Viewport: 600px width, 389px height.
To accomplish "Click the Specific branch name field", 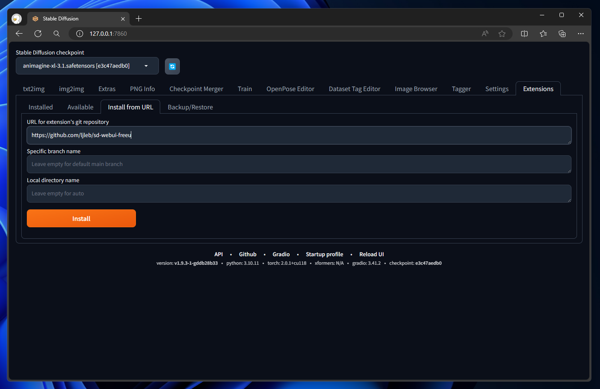I will [299, 164].
